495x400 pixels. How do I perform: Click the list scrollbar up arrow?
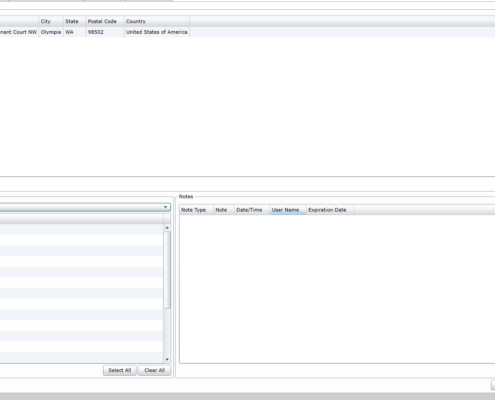click(x=167, y=228)
